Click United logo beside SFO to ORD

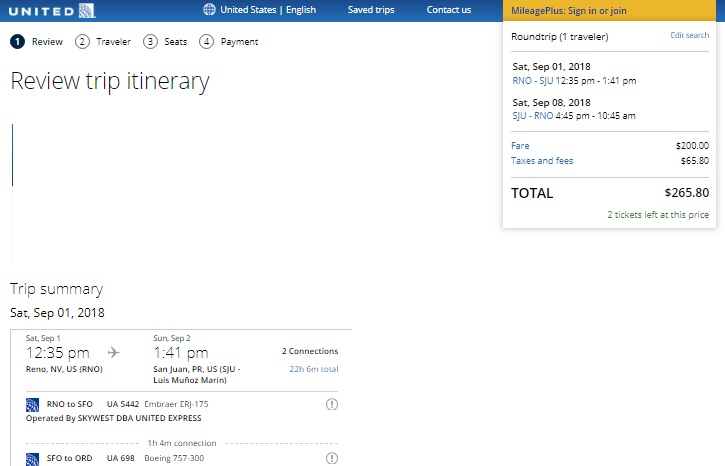[x=32, y=459]
